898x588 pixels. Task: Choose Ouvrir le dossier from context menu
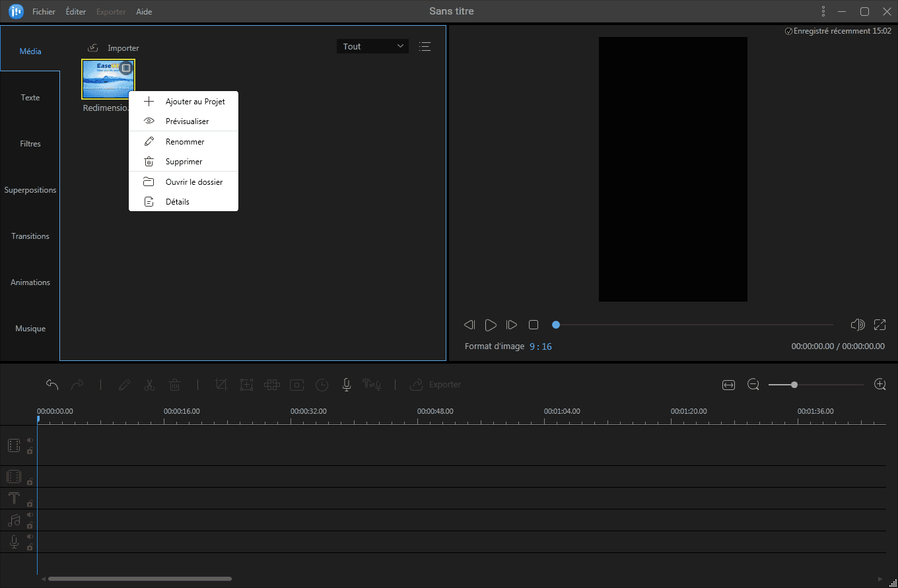coord(184,182)
